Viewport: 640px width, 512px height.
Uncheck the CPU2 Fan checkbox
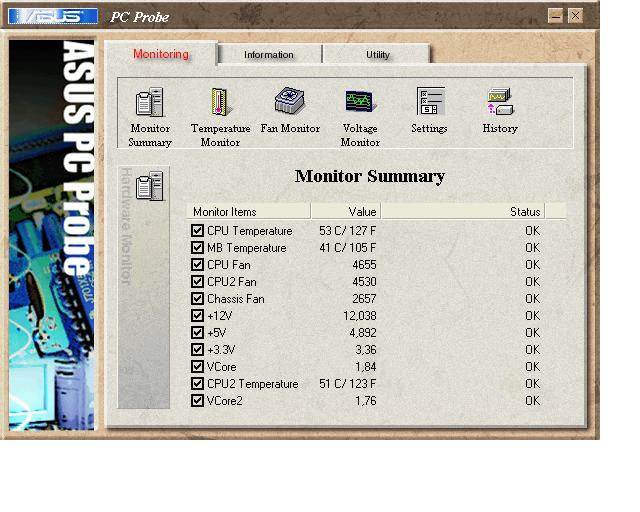[197, 281]
